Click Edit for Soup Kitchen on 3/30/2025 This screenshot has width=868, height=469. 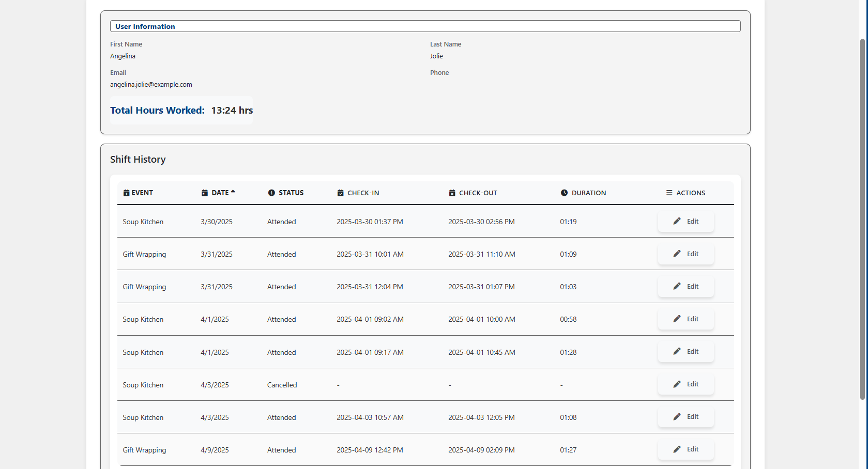686,221
